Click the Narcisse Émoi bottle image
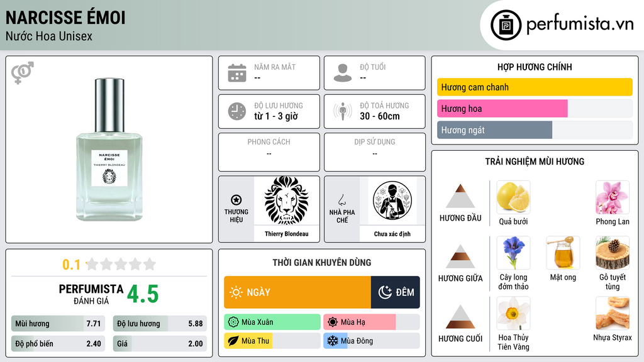644x362 pixels. coord(109,150)
